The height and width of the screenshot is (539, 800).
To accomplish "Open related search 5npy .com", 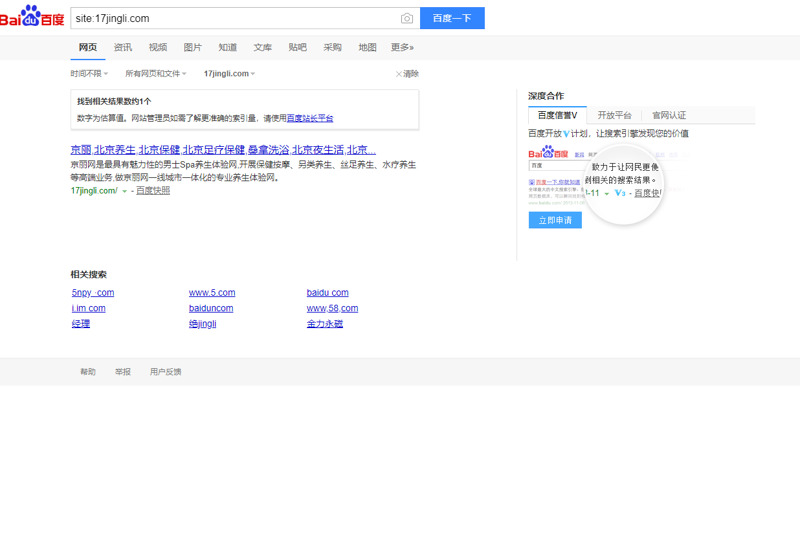I will click(x=93, y=292).
